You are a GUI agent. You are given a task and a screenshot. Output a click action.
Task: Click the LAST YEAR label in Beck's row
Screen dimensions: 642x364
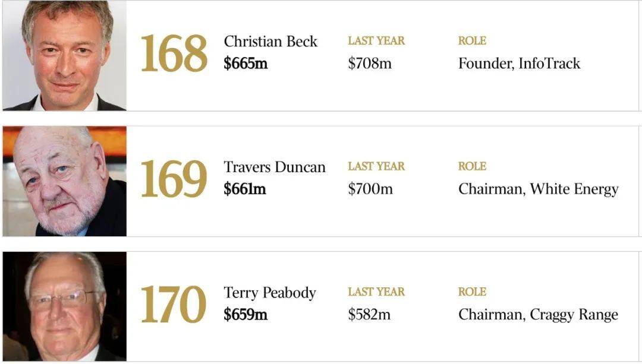pyautogui.click(x=376, y=40)
